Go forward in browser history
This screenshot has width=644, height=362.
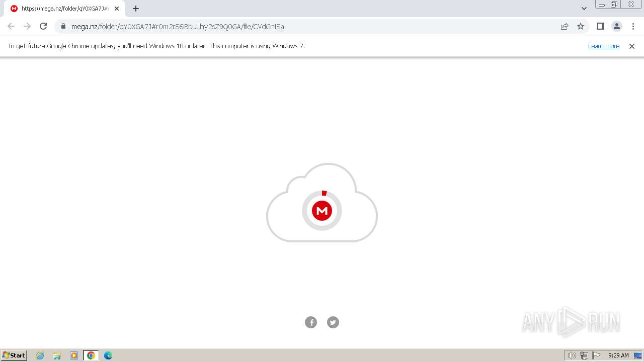27,26
